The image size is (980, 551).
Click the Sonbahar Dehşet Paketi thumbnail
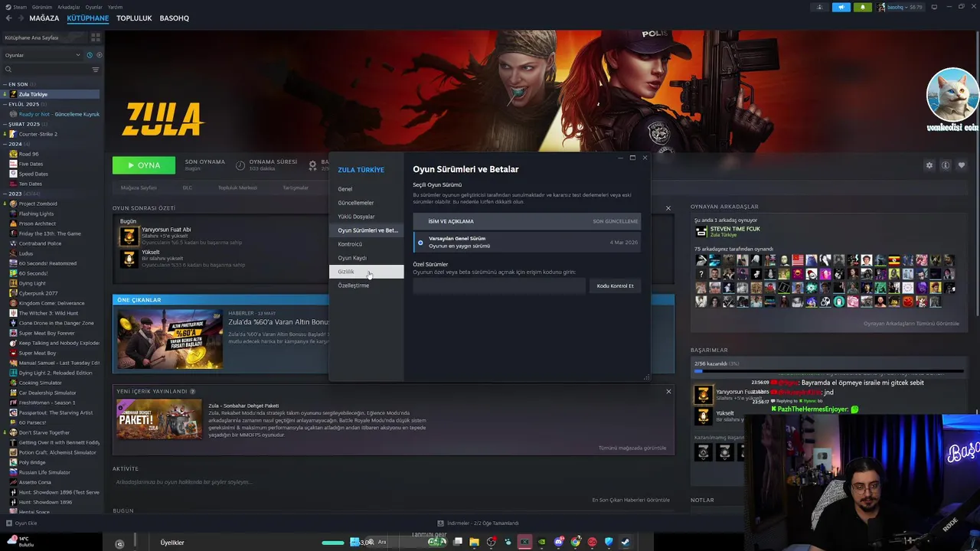click(159, 419)
